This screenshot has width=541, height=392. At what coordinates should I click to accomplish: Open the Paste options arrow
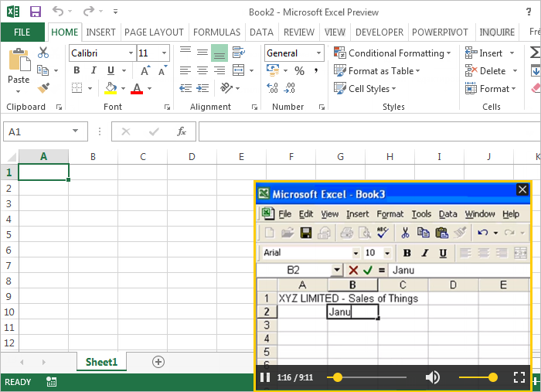(19, 91)
